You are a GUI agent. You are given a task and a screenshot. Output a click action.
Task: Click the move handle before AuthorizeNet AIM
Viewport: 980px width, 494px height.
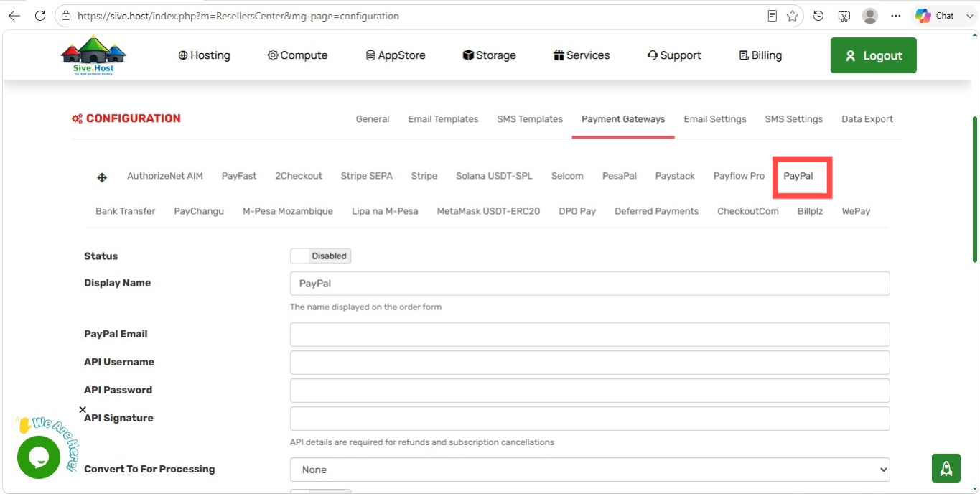coord(102,177)
